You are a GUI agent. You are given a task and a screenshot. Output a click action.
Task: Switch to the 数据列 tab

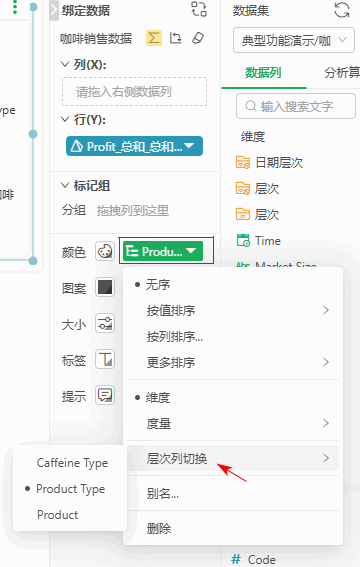click(x=263, y=73)
